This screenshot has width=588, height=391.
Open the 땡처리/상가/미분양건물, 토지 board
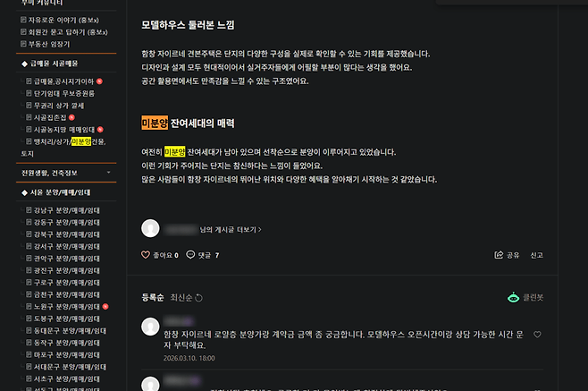[x=63, y=148]
